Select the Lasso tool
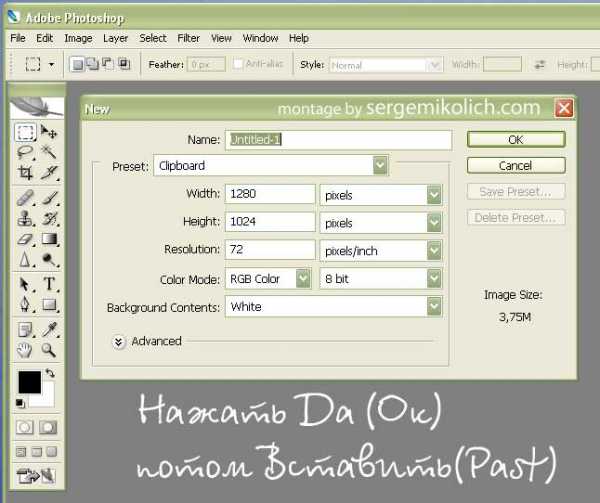600x503 pixels. [25, 152]
